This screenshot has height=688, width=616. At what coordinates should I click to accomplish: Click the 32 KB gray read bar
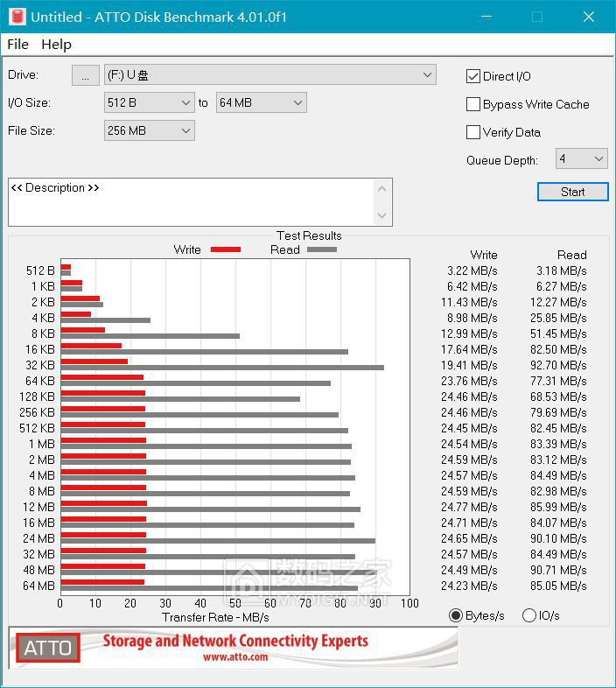tap(222, 368)
